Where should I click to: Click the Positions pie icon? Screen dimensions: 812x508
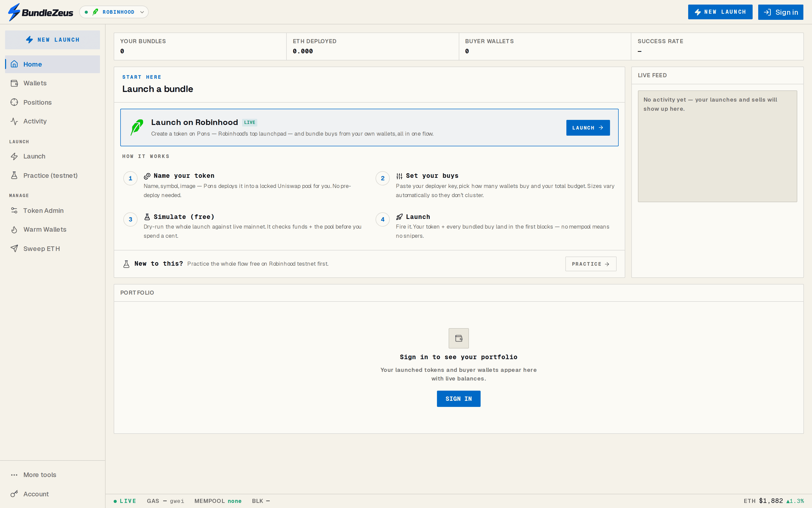tap(14, 102)
